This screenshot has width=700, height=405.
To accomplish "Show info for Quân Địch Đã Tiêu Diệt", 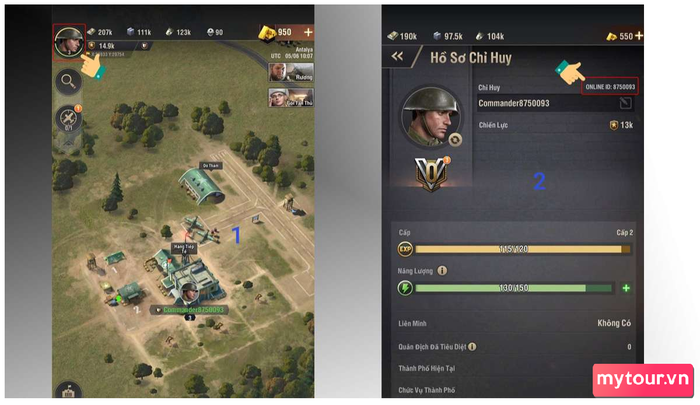I will (472, 347).
